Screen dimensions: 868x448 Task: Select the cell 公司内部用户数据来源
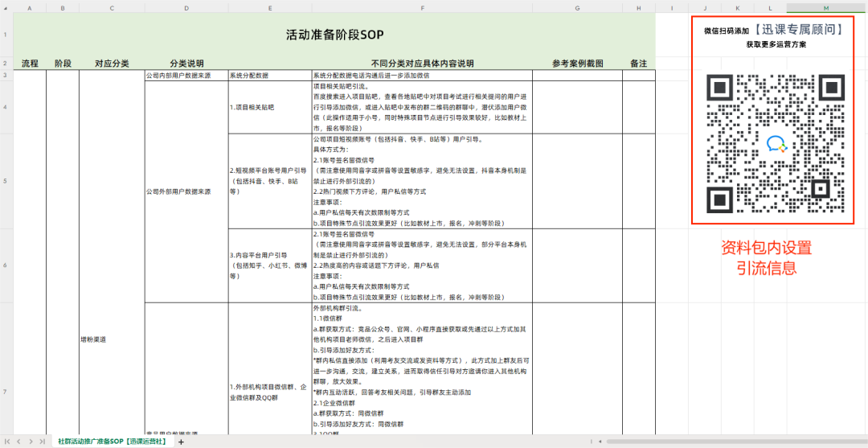tap(186, 76)
